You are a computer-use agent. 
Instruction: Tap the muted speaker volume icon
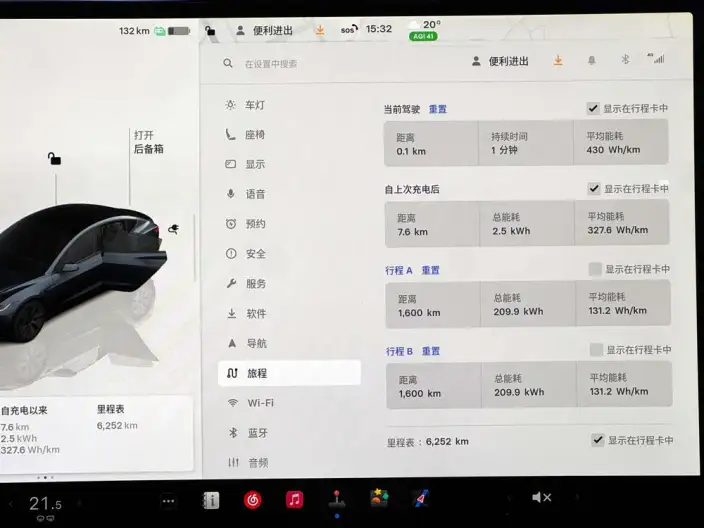point(541,497)
